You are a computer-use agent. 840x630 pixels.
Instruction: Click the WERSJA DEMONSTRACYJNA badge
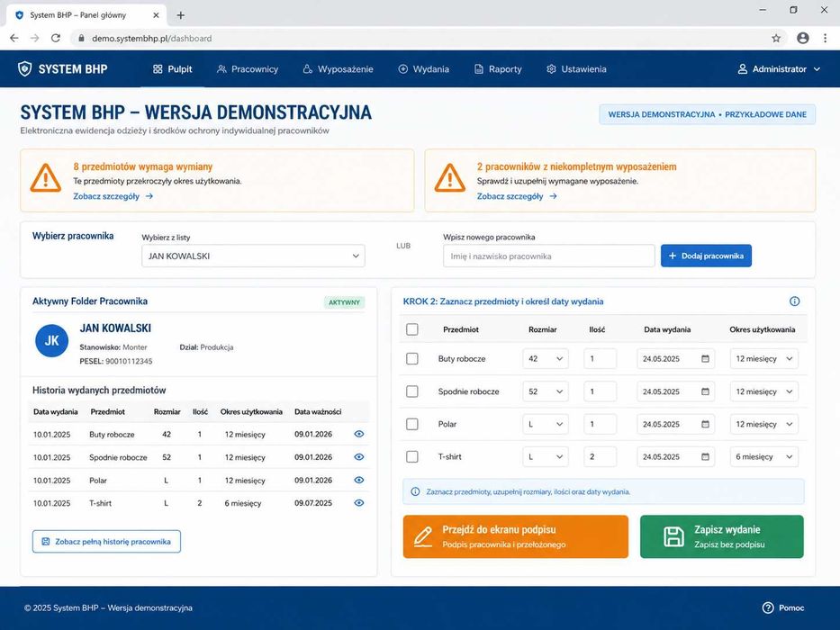pos(707,114)
